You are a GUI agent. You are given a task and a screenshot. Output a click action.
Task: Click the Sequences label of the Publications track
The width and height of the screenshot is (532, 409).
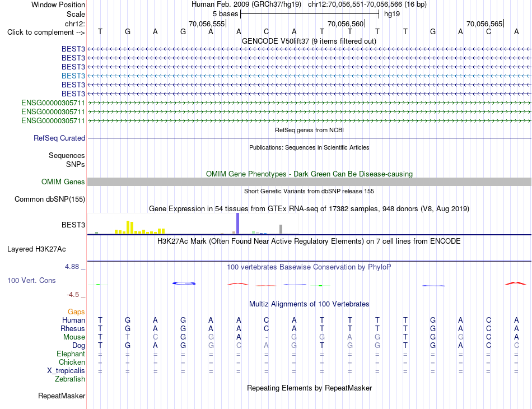[67, 155]
